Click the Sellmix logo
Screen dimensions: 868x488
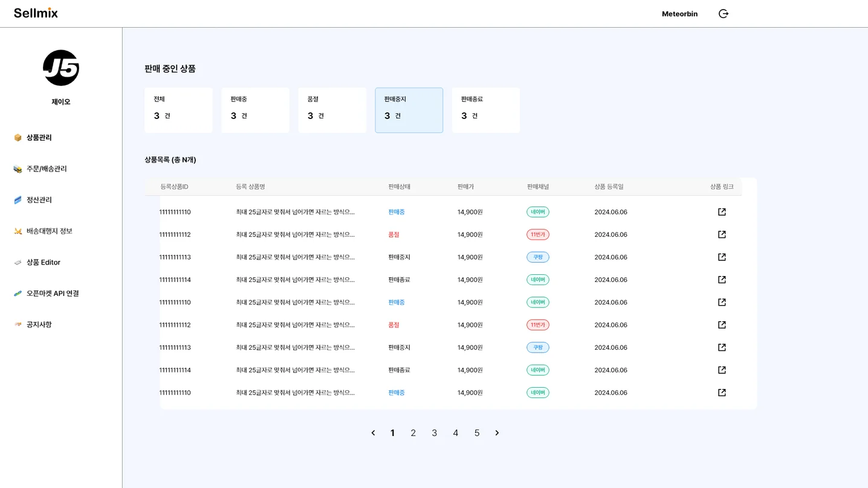point(36,13)
